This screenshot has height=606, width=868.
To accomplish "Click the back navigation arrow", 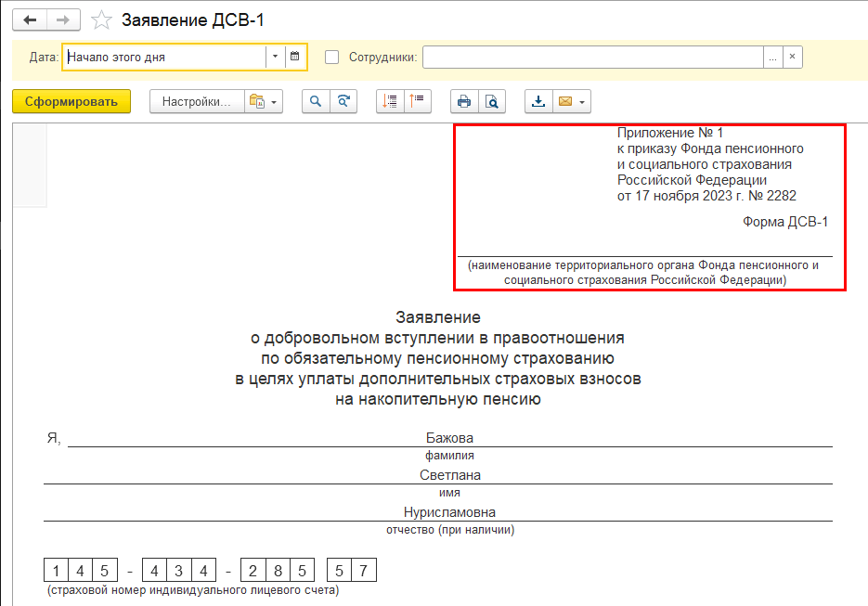I will (29, 19).
